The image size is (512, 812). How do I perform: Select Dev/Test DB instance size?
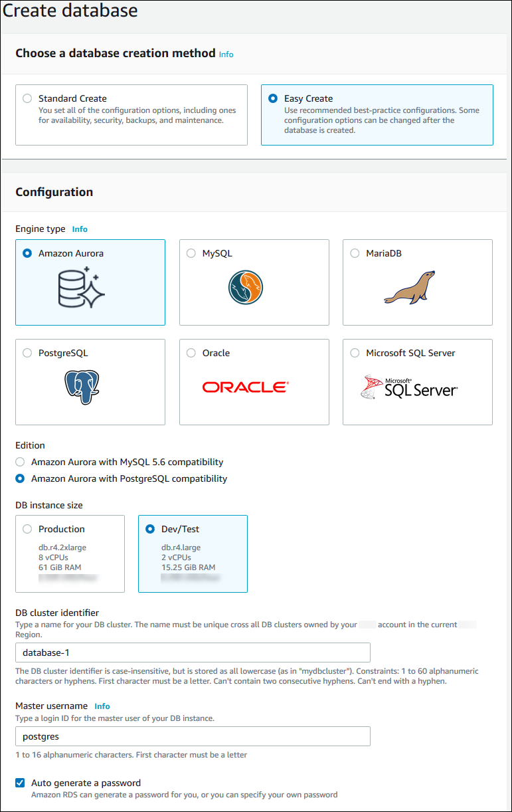(150, 529)
